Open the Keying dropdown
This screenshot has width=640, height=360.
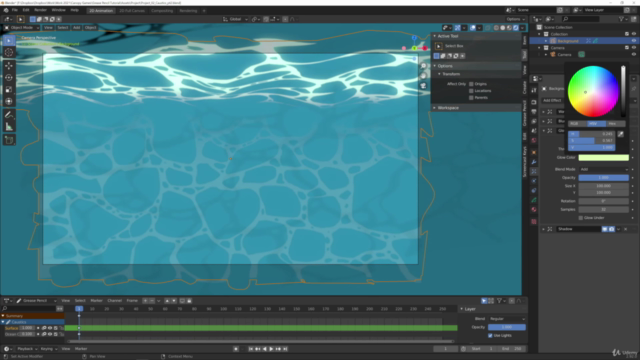(x=48, y=349)
